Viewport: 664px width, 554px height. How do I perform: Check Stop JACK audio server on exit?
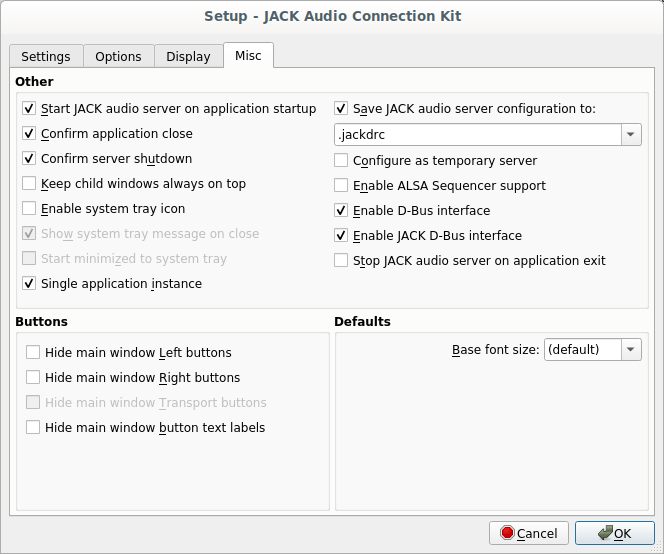click(x=342, y=261)
